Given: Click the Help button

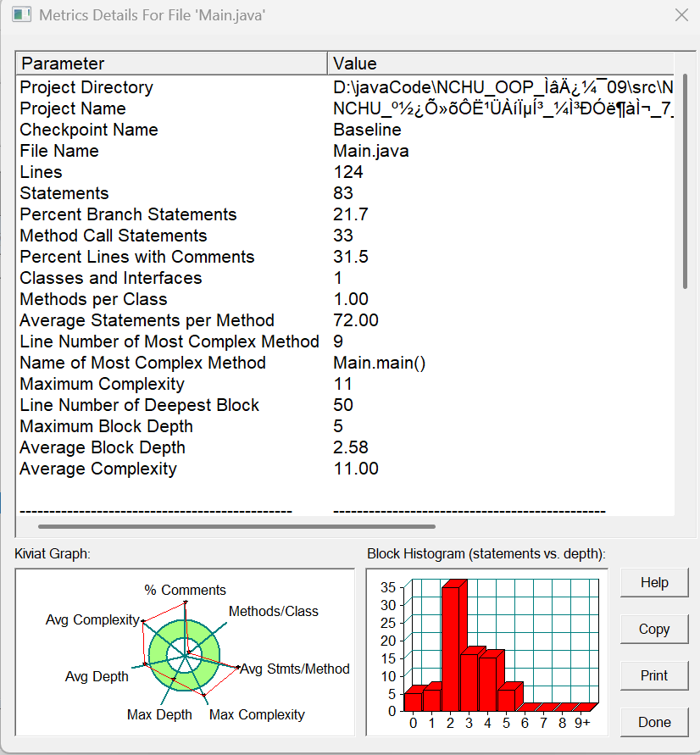Looking at the screenshot, I should (x=654, y=583).
